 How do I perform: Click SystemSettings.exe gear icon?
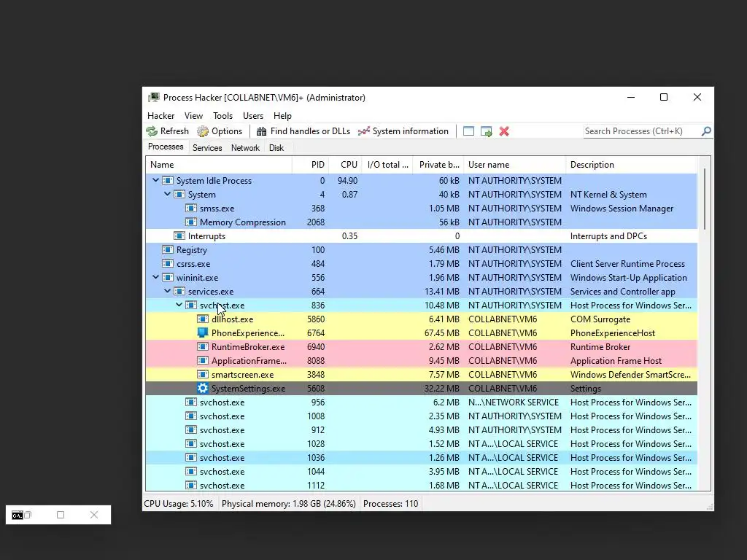(x=203, y=388)
